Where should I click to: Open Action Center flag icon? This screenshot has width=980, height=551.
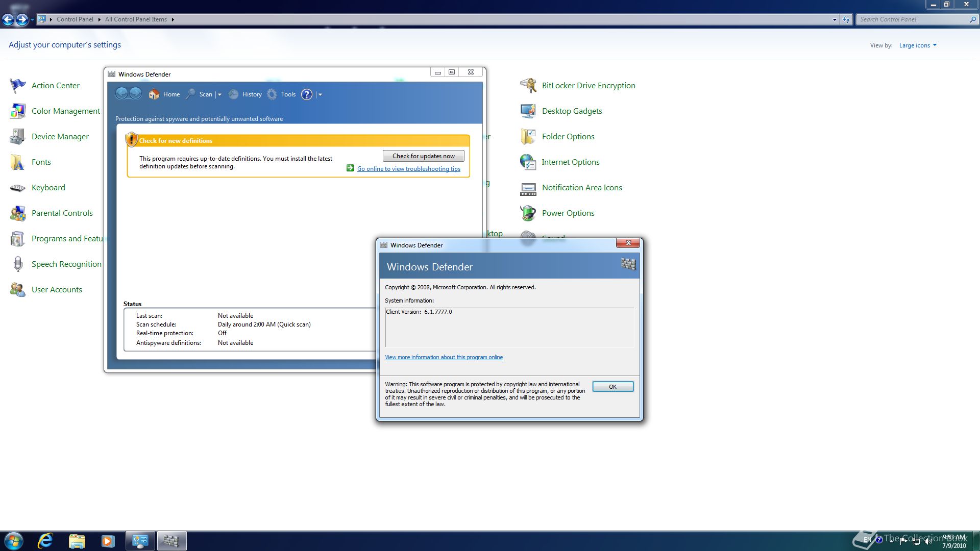pos(18,86)
